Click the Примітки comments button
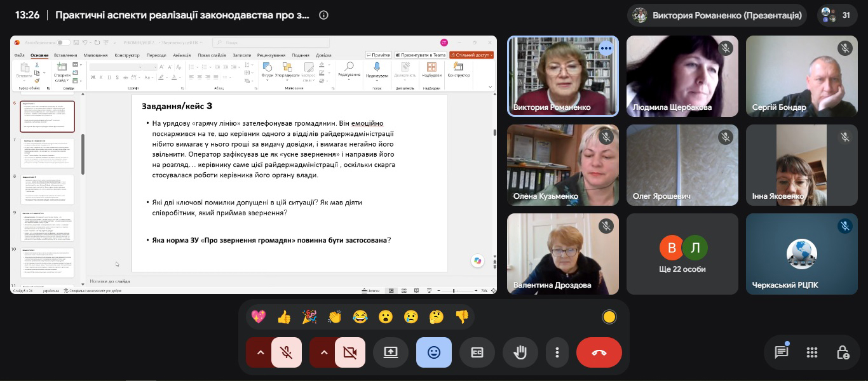The image size is (868, 381). tap(378, 55)
